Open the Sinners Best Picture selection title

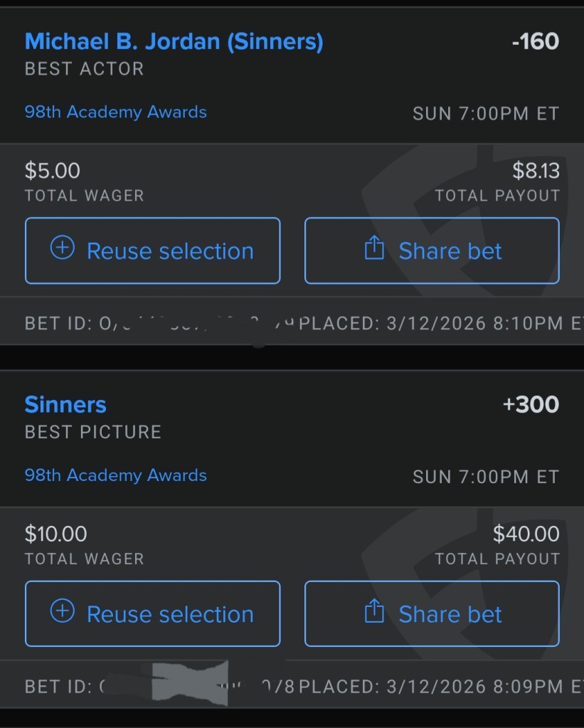pos(65,405)
